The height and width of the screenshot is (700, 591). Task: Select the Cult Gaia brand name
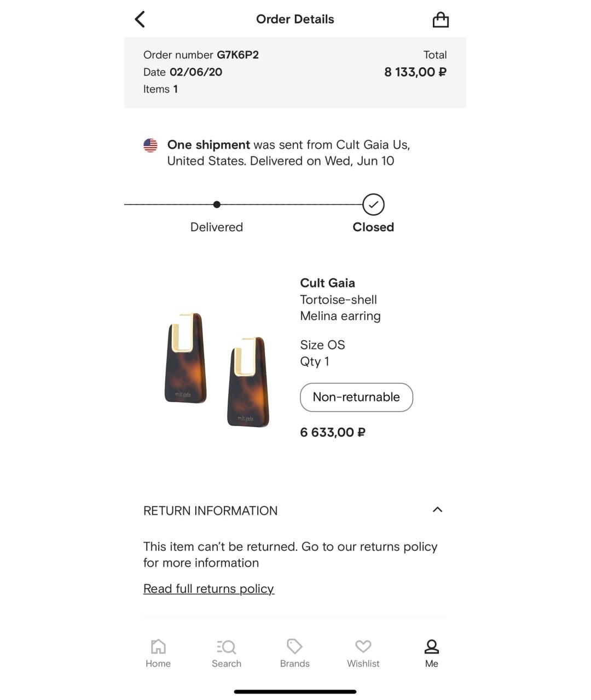[327, 283]
